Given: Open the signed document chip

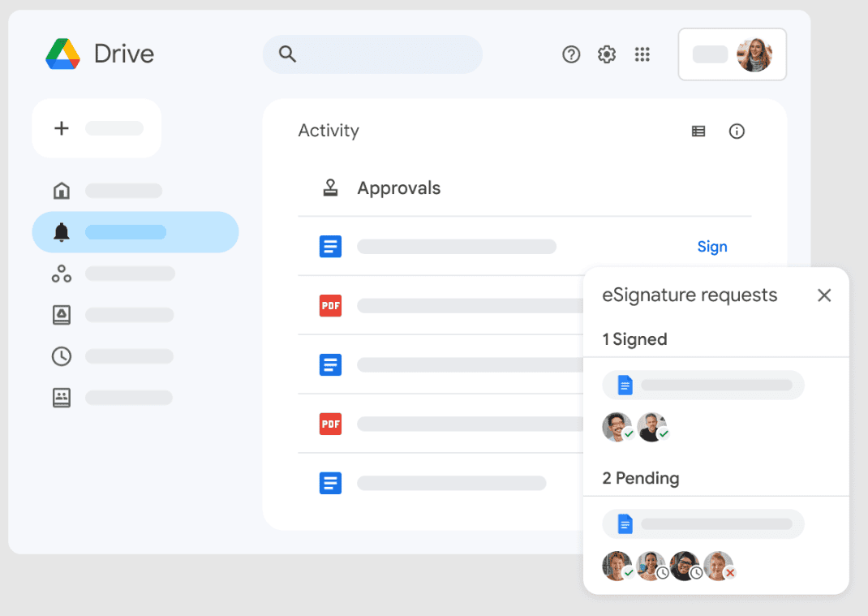Looking at the screenshot, I should pyautogui.click(x=703, y=386).
